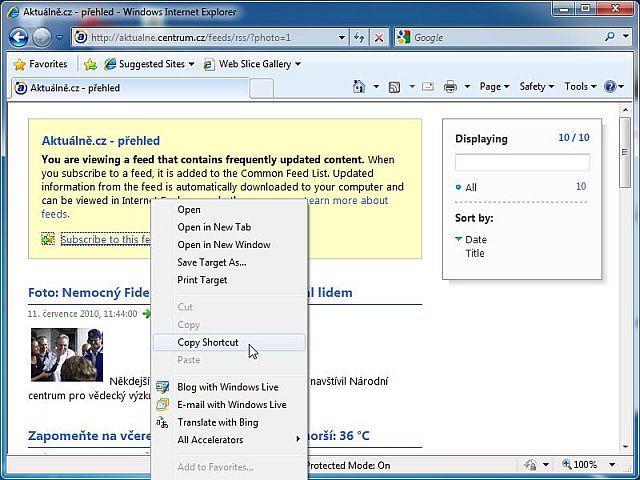
Task: Open the Safety menu
Action: pyautogui.click(x=536, y=87)
